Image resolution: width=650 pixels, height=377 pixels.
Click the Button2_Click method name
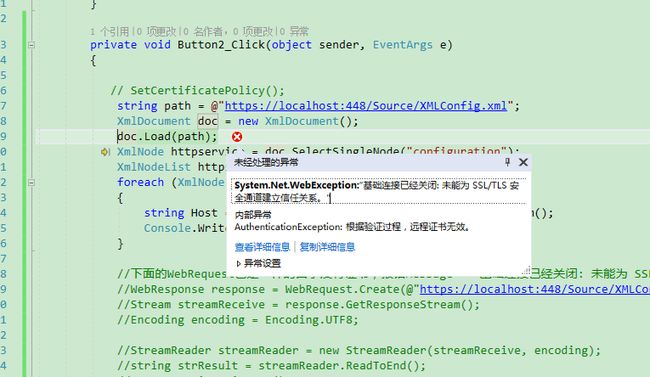221,45
